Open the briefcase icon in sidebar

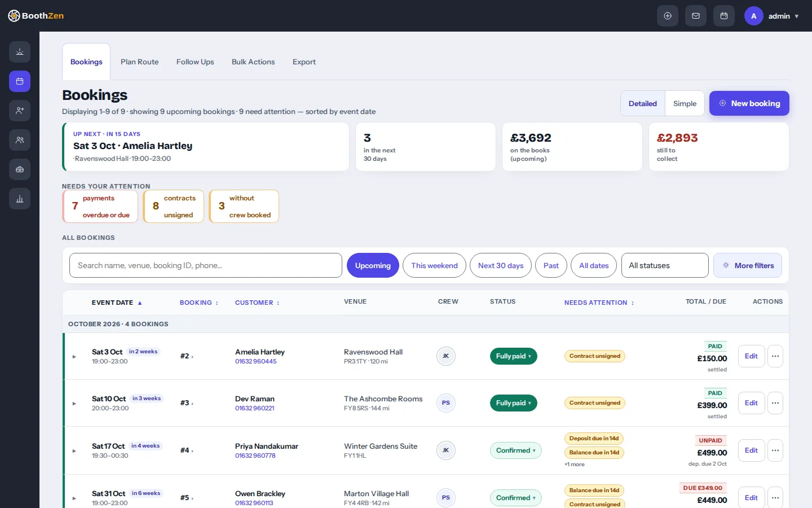pos(20,169)
